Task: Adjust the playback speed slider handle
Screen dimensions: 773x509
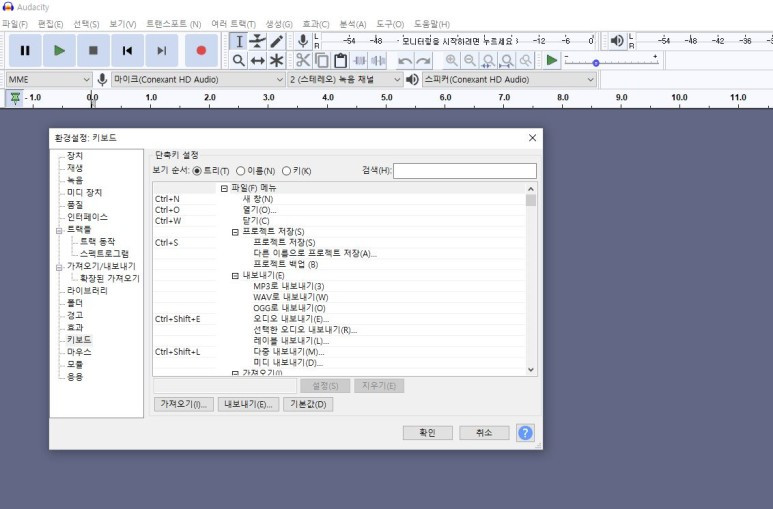Action: (596, 63)
